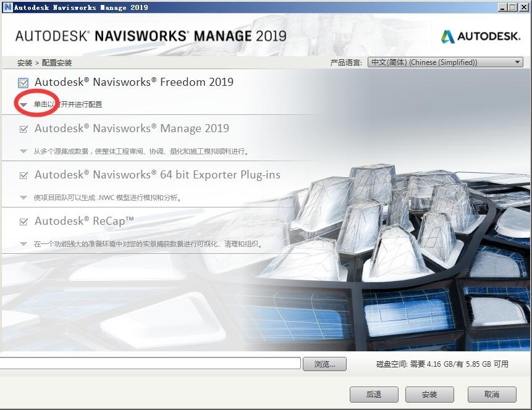532x410 pixels.
Task: Click the Autodesk Navisworks Manage 2019 title
Action: coord(132,128)
